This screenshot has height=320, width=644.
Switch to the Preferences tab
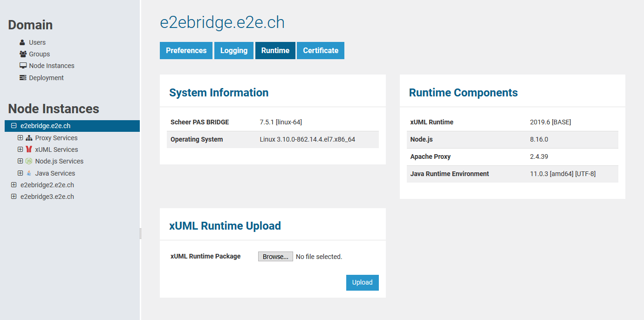tap(186, 51)
